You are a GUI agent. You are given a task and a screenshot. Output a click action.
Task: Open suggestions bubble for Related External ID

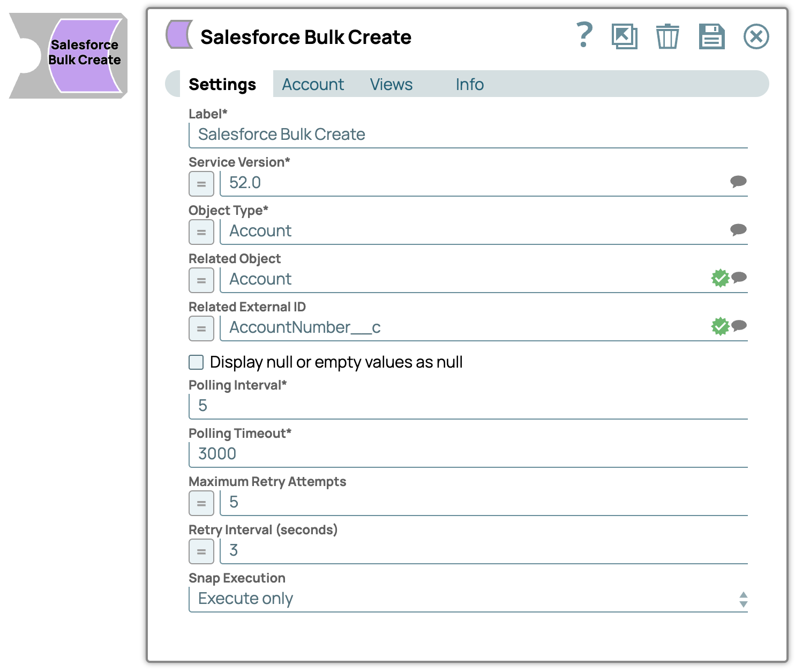click(739, 326)
